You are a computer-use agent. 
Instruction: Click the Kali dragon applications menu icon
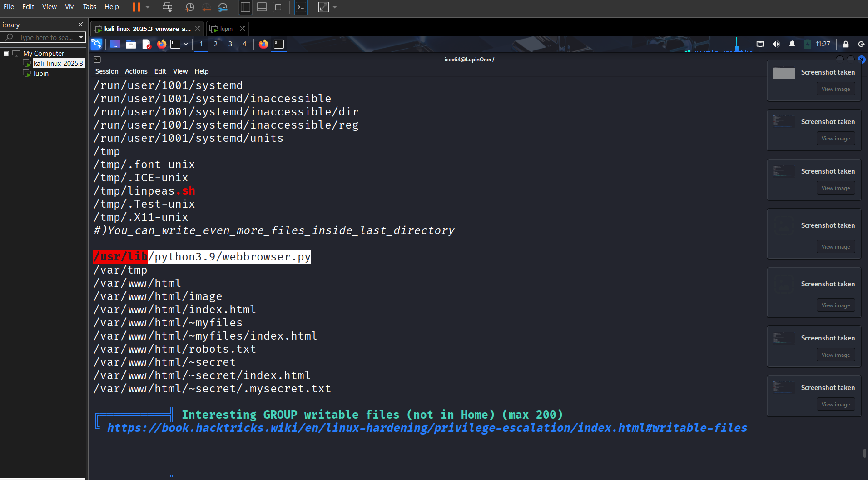pos(96,44)
